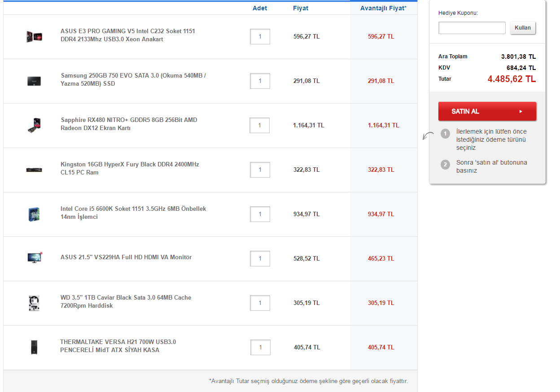The height and width of the screenshot is (392, 560).
Task: Open the Sapphire RX480 graphics card thumbnail
Action: tap(34, 125)
